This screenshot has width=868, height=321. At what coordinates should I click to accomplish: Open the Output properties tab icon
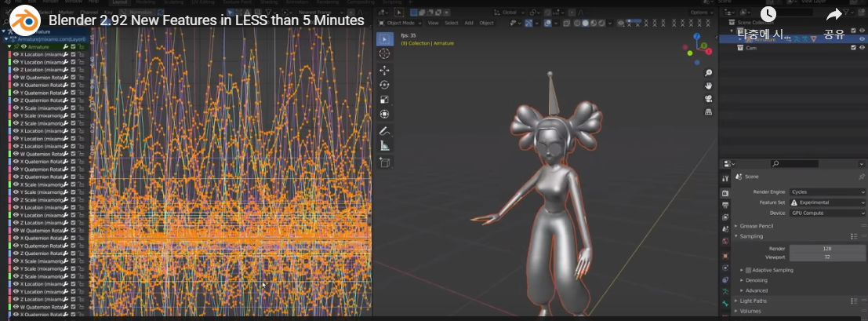(x=725, y=205)
